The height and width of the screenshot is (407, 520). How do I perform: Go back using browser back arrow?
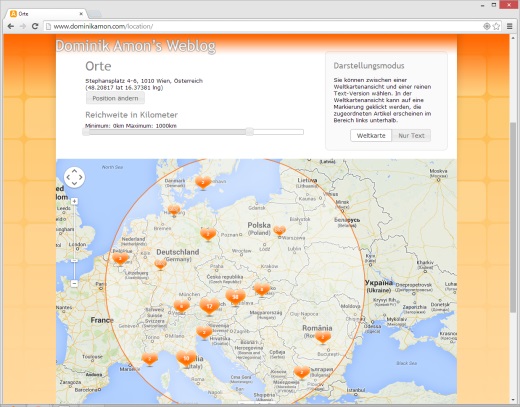pos(10,26)
